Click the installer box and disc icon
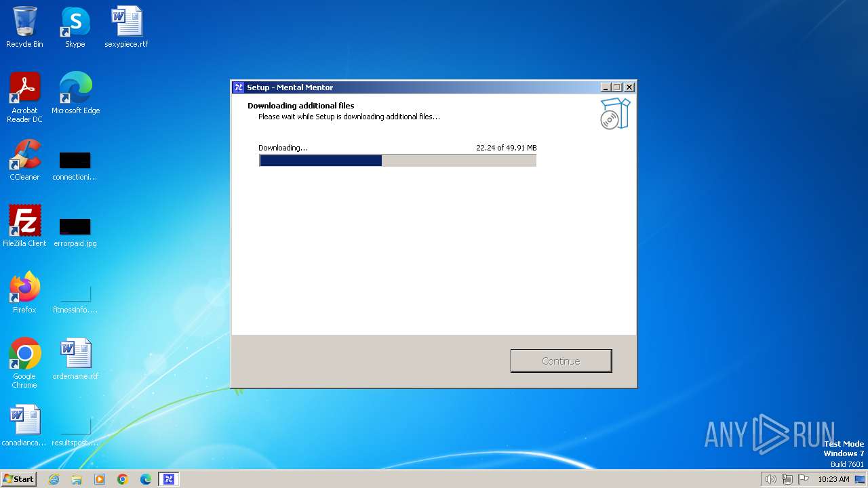The image size is (868, 488). (615, 113)
